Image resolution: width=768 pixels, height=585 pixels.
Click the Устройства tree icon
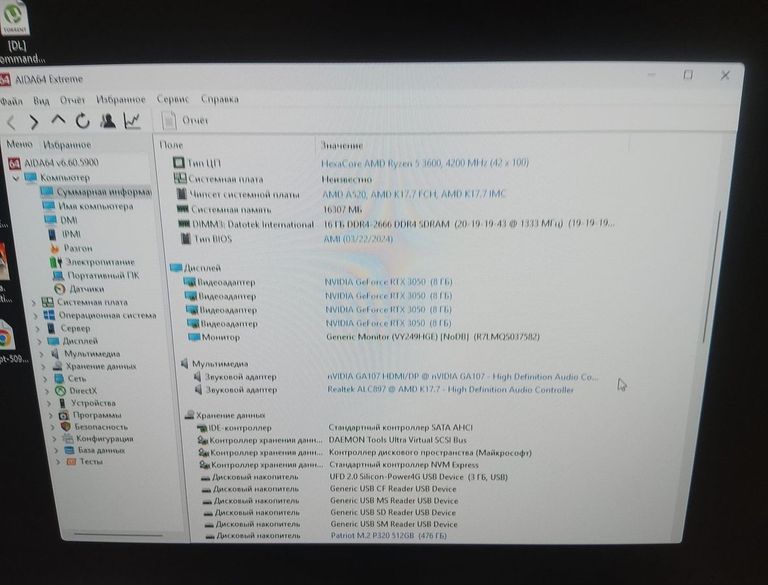point(62,403)
